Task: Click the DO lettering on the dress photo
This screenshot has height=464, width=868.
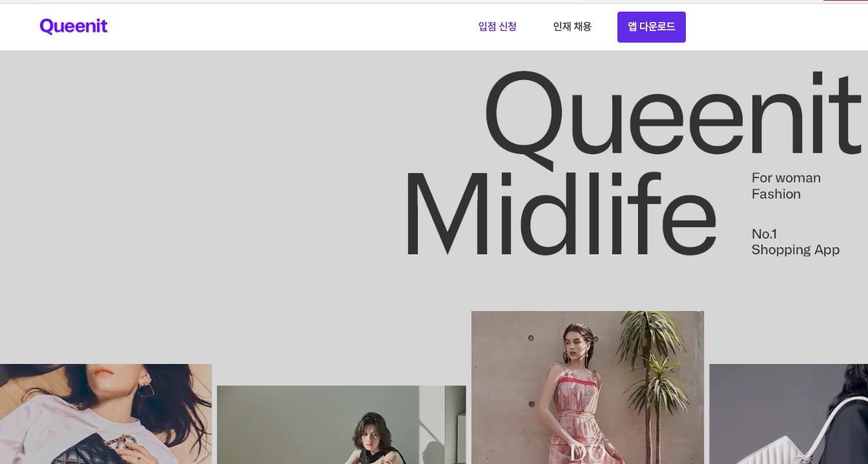Action: [587, 452]
